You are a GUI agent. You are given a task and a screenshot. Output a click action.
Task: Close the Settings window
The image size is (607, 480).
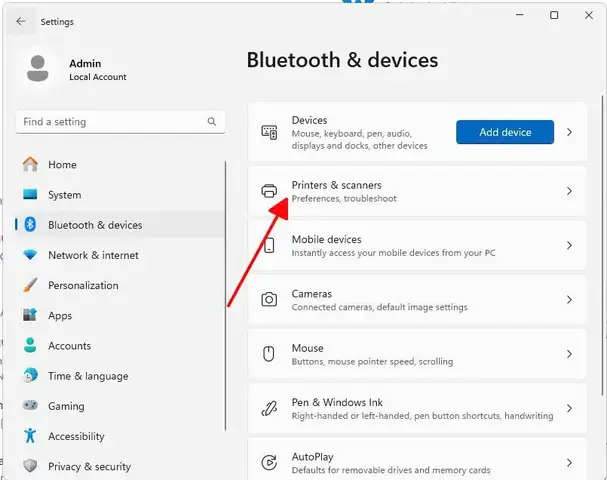coord(588,15)
